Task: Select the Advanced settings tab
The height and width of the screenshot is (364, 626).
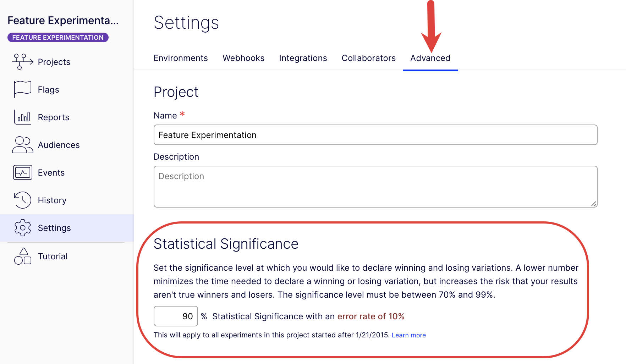Action: (430, 58)
